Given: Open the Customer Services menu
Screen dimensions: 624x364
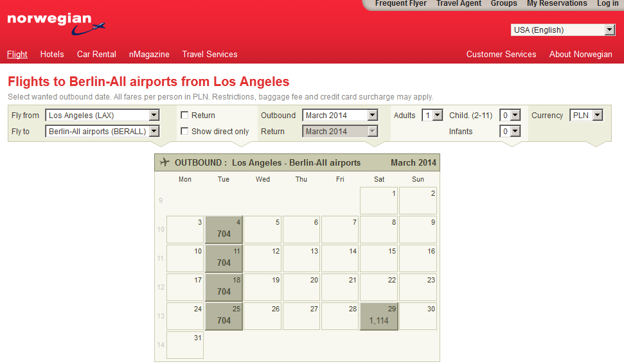Looking at the screenshot, I should (501, 54).
